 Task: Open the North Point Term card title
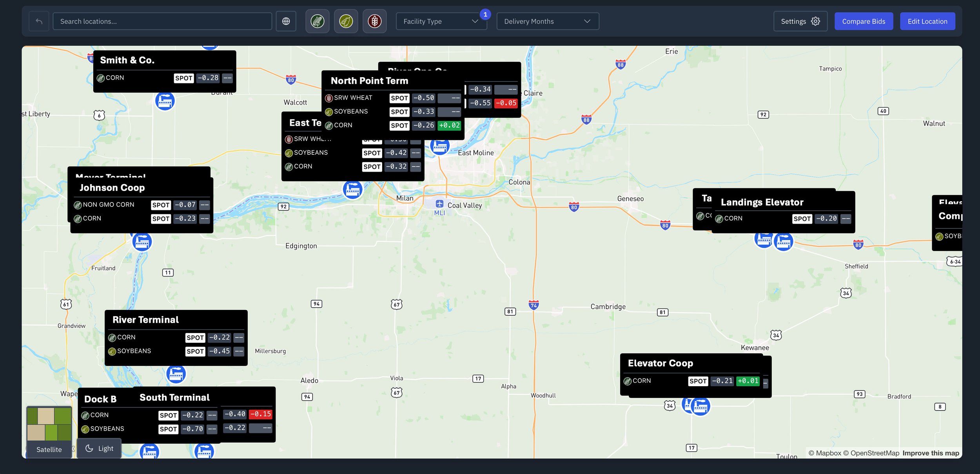(369, 81)
